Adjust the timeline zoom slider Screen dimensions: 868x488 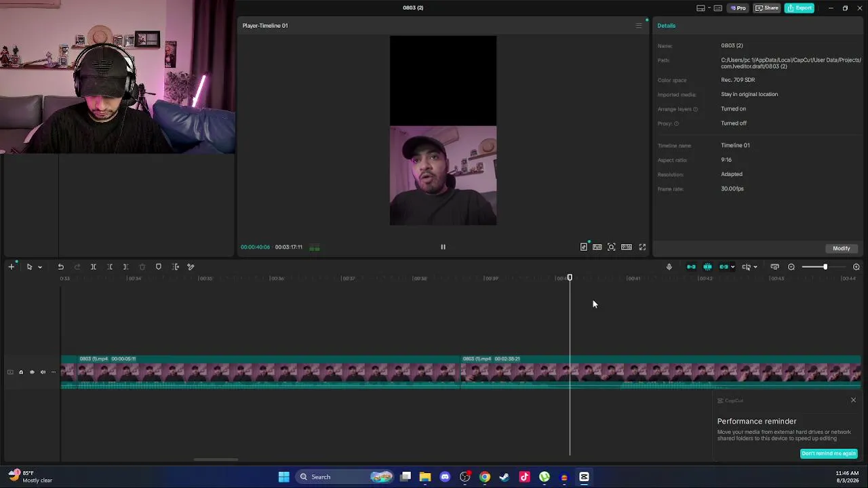825,267
